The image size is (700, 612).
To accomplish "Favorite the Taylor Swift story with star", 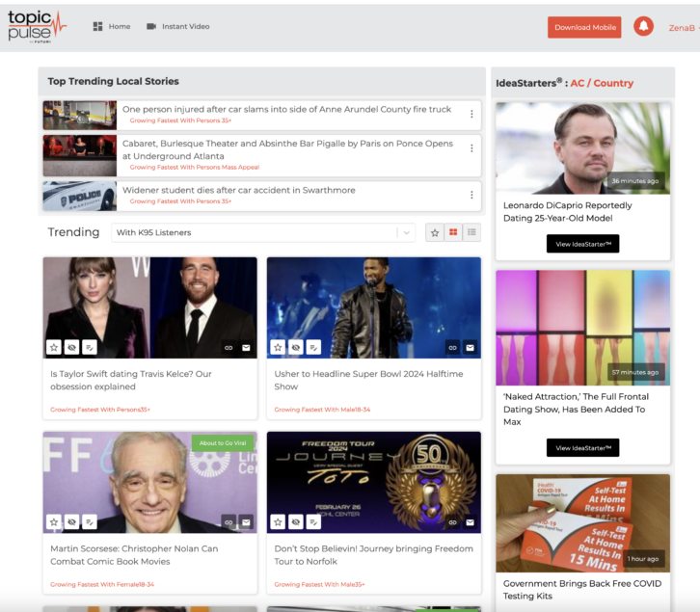I will tap(54, 347).
